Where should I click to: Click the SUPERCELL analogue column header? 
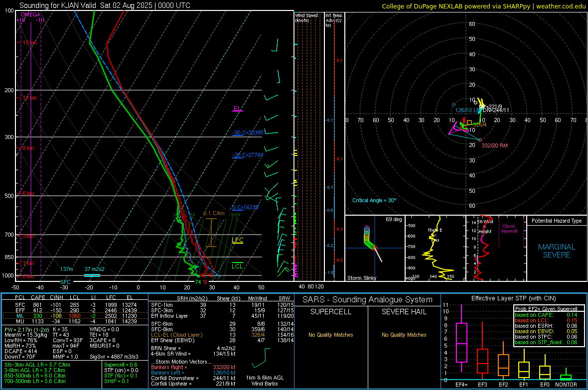[x=331, y=312]
